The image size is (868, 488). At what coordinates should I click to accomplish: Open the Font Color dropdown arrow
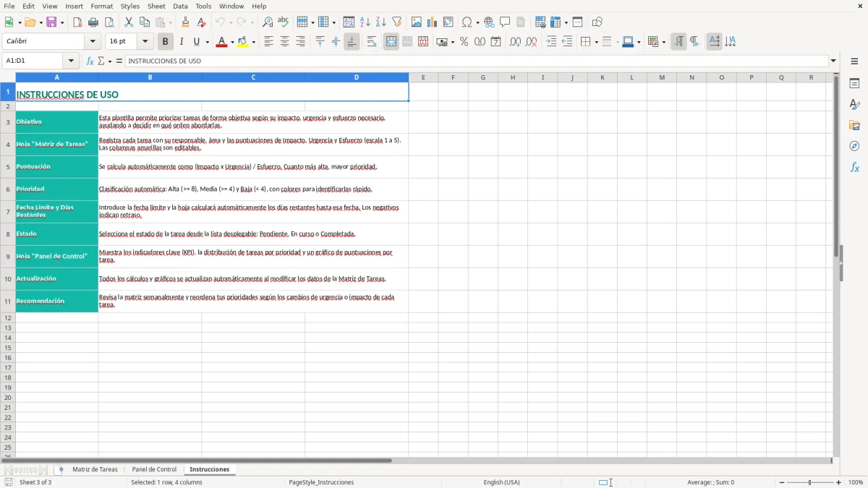(232, 42)
